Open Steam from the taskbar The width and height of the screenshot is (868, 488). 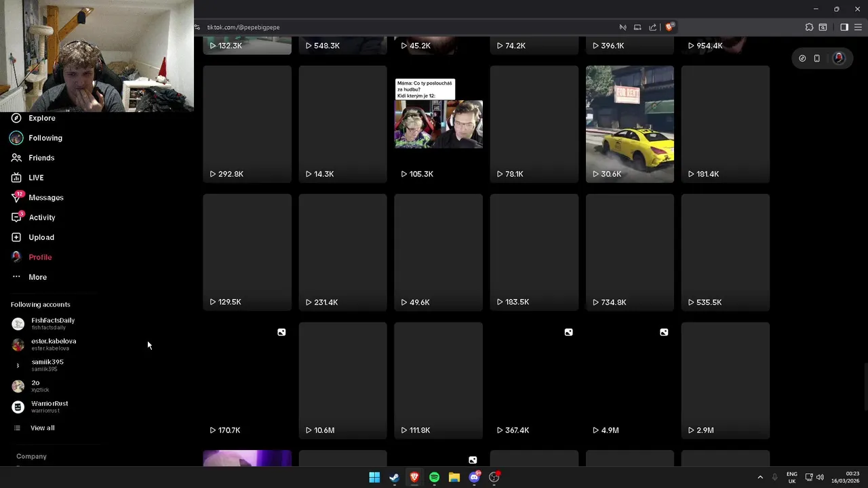coord(394,477)
